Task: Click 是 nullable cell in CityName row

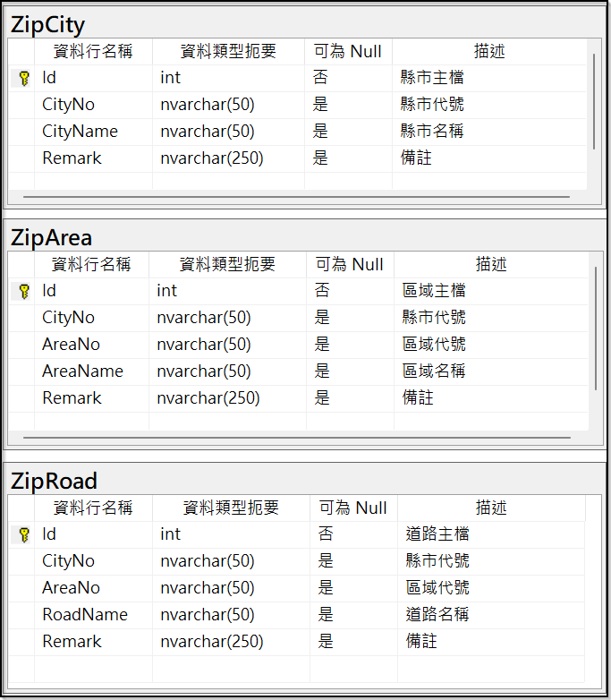Action: tap(348, 132)
